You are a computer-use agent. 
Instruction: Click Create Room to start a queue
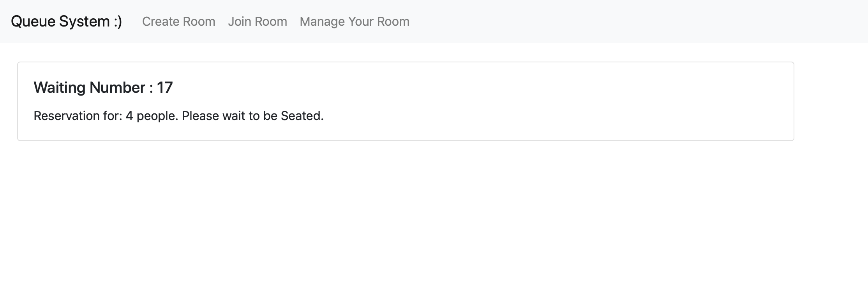coord(178,21)
